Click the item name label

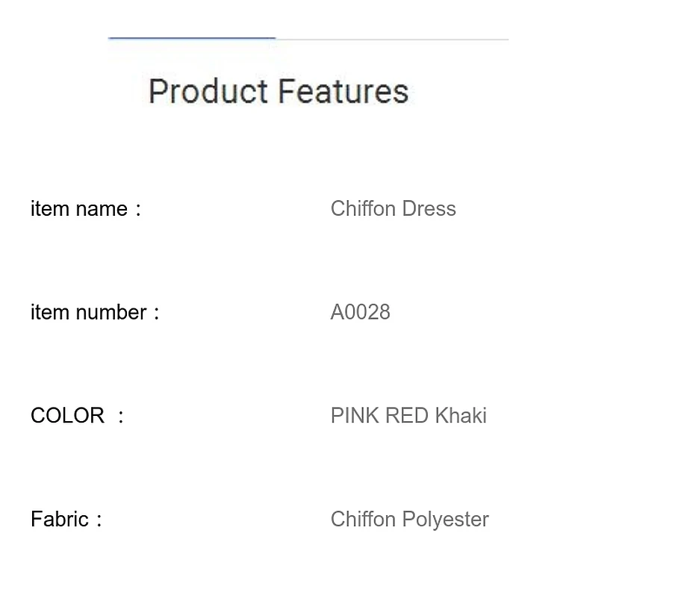[79, 208]
